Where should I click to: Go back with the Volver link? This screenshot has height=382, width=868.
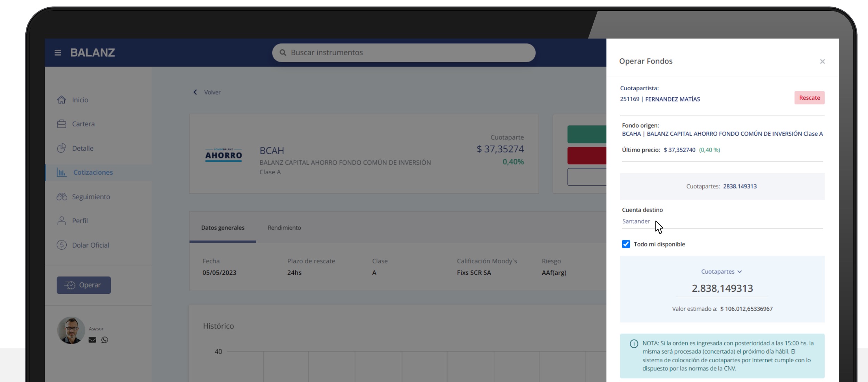coord(212,92)
